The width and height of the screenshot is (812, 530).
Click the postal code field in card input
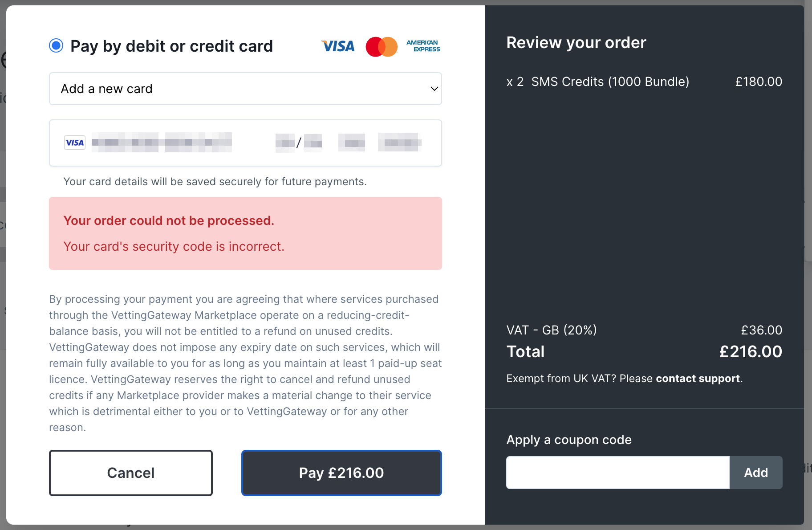coord(400,143)
